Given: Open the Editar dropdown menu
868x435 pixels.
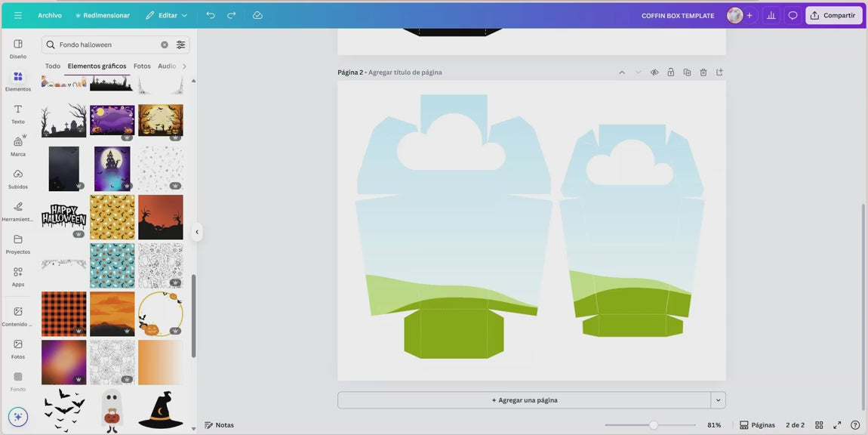Looking at the screenshot, I should 167,15.
